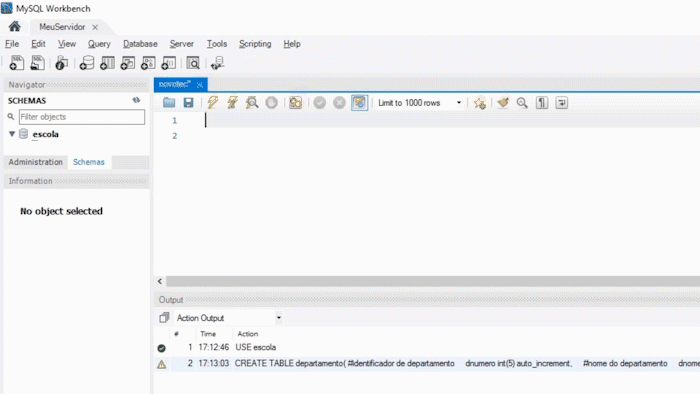
Task: Toggle invisible characters pilcrow icon
Action: [542, 103]
